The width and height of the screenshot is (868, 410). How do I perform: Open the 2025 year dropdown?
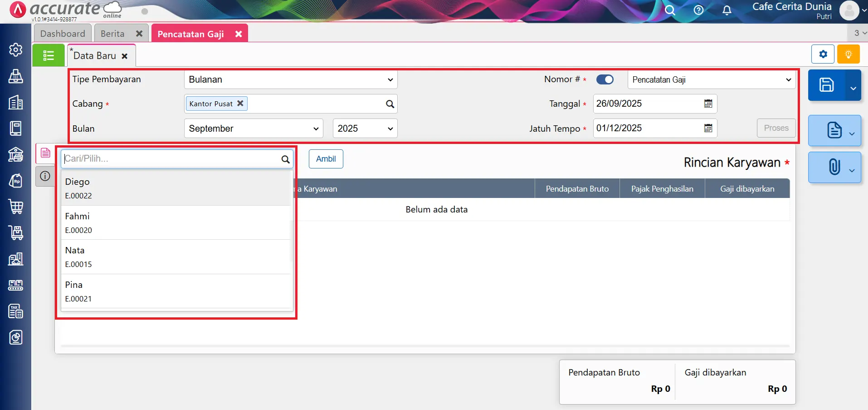pyautogui.click(x=365, y=128)
